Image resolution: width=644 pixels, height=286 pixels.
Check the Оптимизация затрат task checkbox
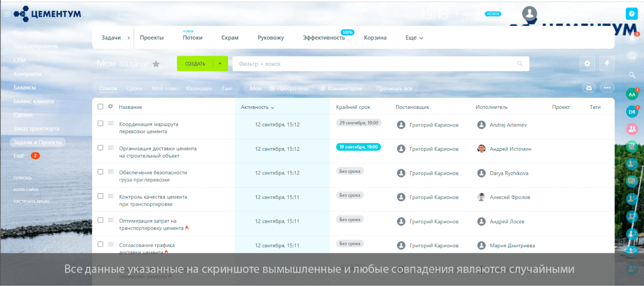pos(100,220)
